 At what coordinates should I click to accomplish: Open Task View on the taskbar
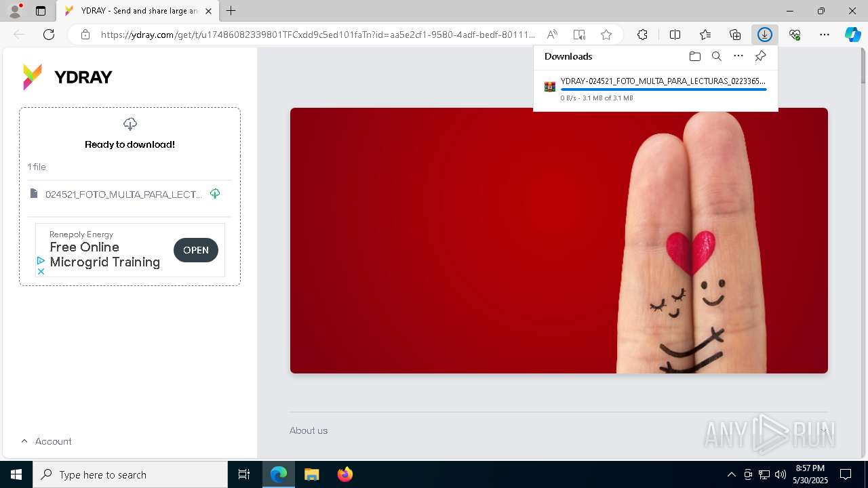(244, 474)
